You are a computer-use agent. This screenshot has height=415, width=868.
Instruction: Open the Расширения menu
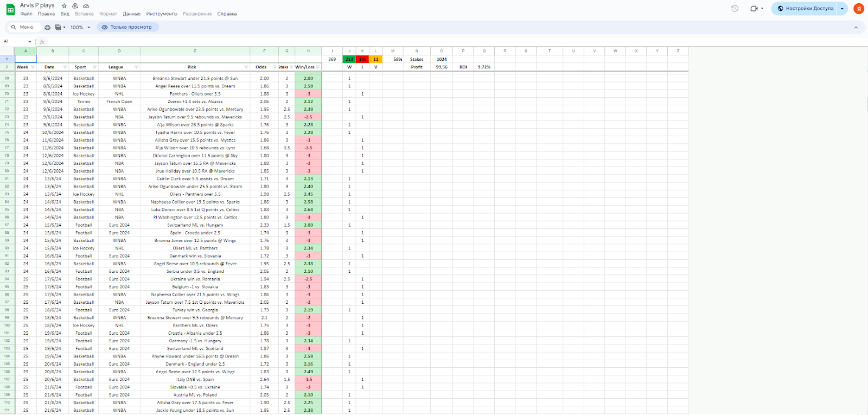197,14
